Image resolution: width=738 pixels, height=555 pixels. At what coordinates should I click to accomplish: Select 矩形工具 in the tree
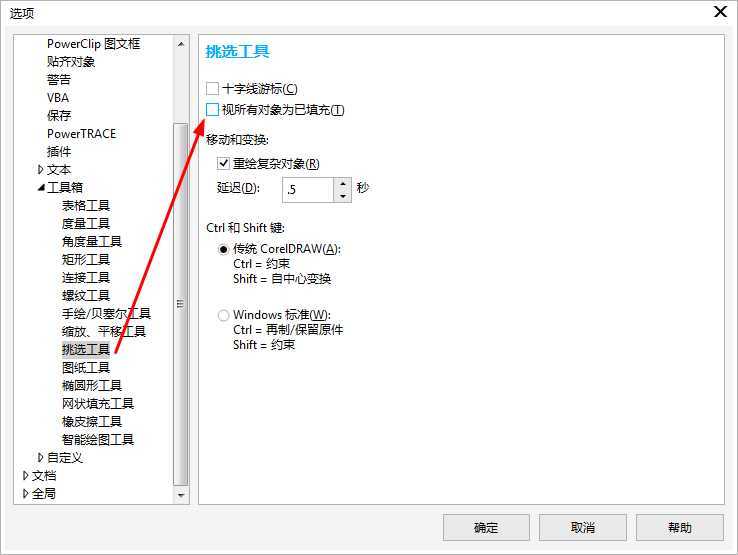(x=86, y=260)
